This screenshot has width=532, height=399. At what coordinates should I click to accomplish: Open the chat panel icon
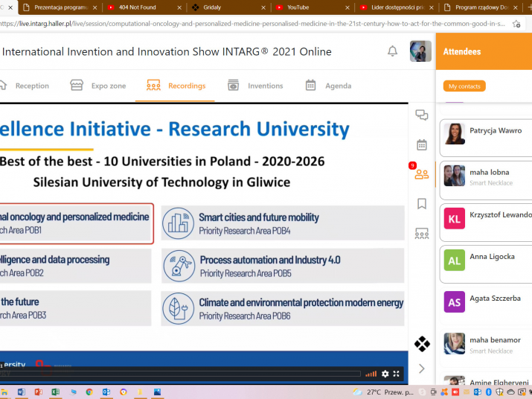pyautogui.click(x=422, y=115)
